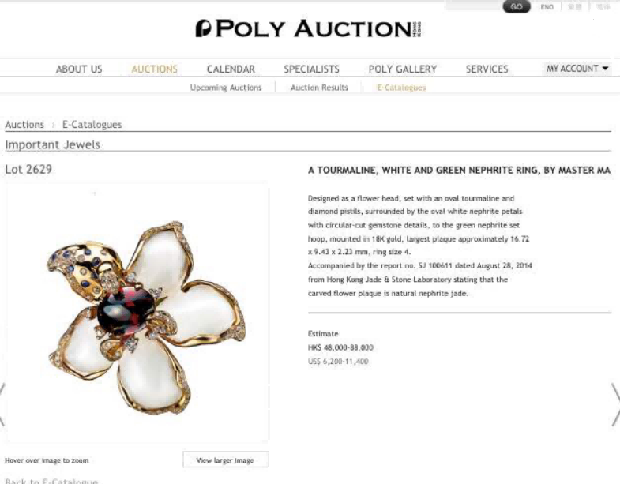The height and width of the screenshot is (484, 620).
Task: Open the About Us menu
Action: point(79,69)
